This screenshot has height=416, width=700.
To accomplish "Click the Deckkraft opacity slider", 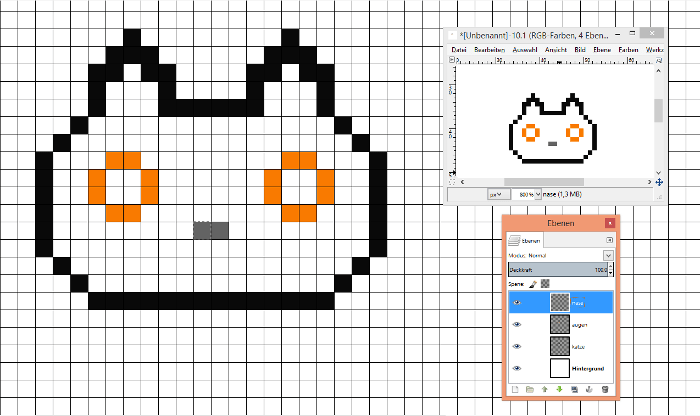I will point(558,270).
